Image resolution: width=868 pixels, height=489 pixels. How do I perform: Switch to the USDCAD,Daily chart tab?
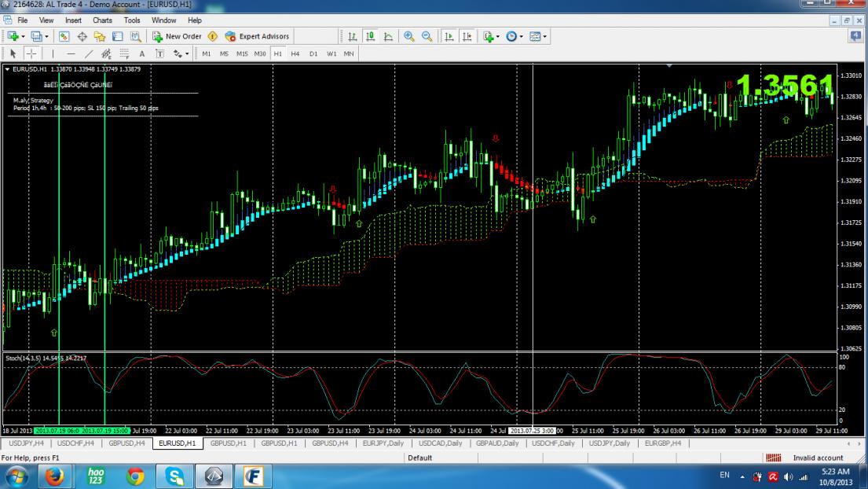(x=442, y=443)
